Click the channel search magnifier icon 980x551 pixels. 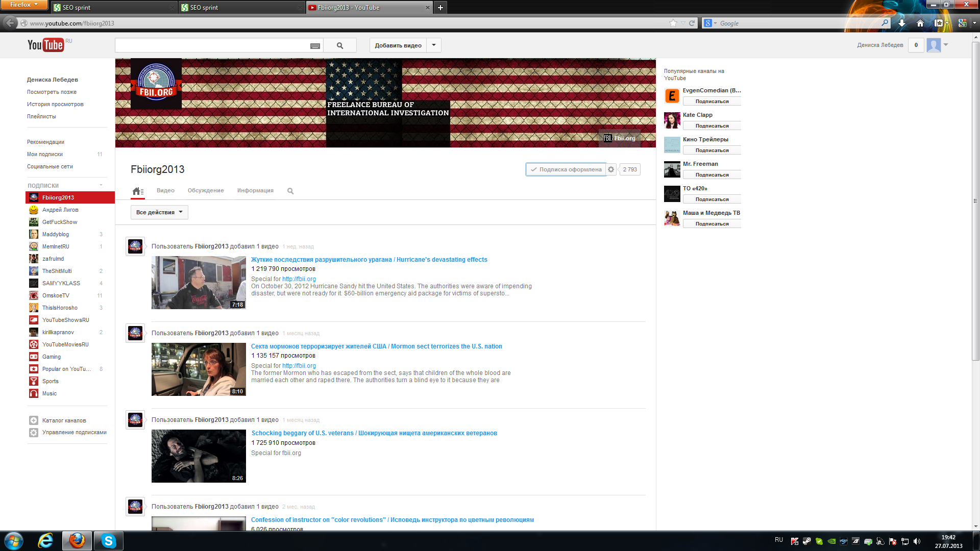click(290, 191)
